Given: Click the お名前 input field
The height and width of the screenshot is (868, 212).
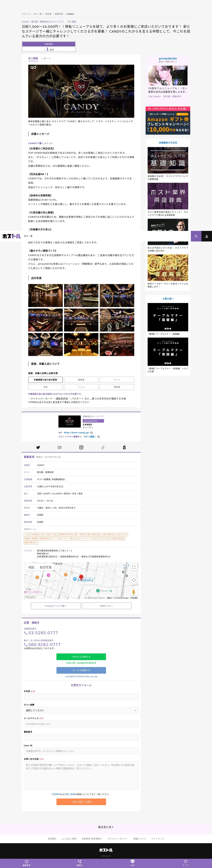Looking at the screenshot, I should click(81, 697).
